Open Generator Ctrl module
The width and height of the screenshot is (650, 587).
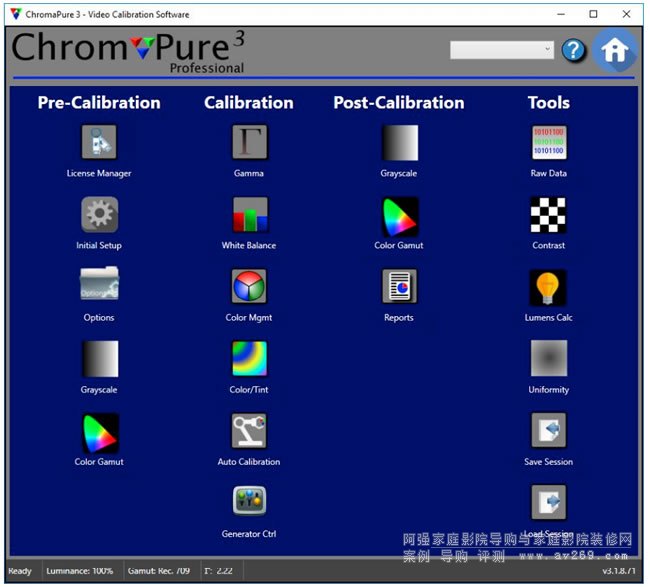(249, 503)
